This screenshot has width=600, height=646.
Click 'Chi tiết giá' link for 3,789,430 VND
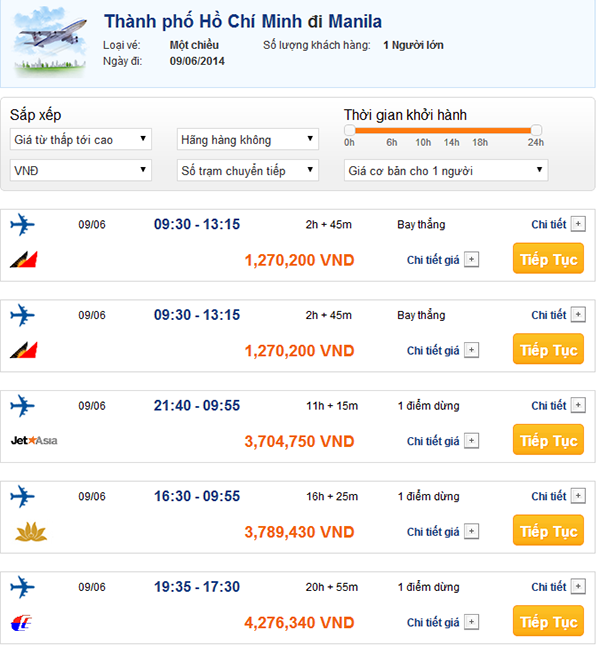point(433,531)
